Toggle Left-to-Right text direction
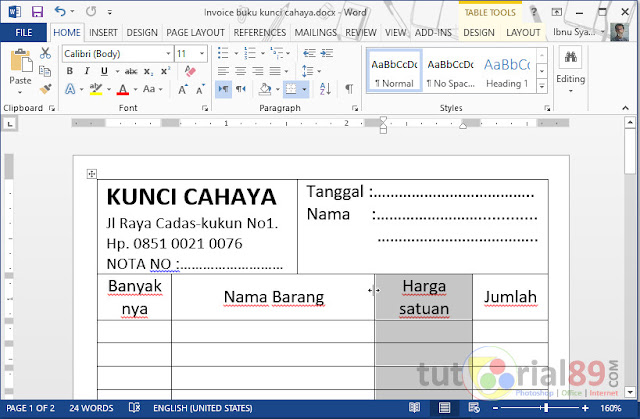640x419 pixels. click(x=223, y=89)
